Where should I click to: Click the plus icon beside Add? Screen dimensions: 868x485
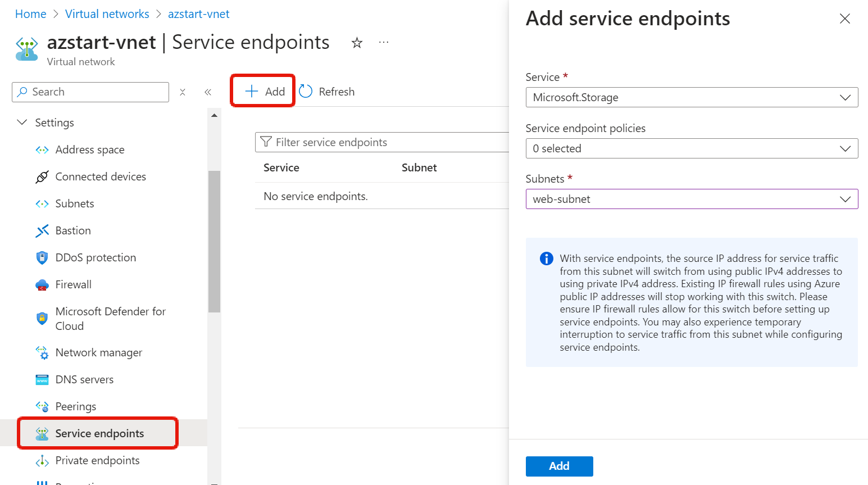tap(252, 91)
